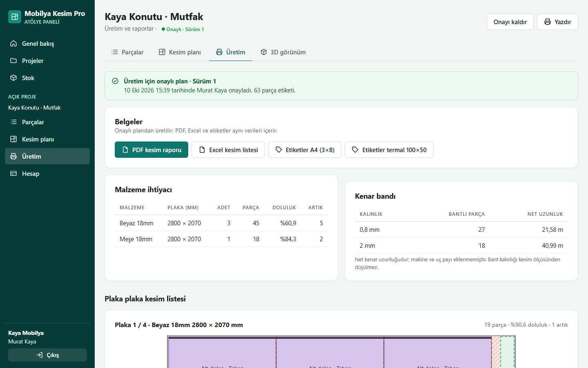
Task: Select Üretim in the sidebar
Action: click(47, 157)
